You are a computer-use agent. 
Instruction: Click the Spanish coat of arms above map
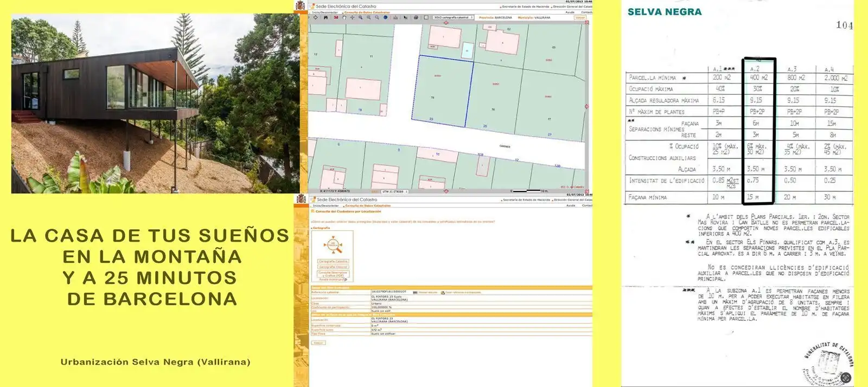(x=301, y=5)
